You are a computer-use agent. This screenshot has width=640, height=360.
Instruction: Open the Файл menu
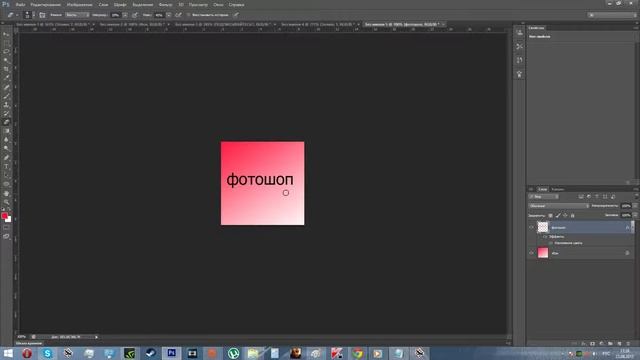coord(20,4)
